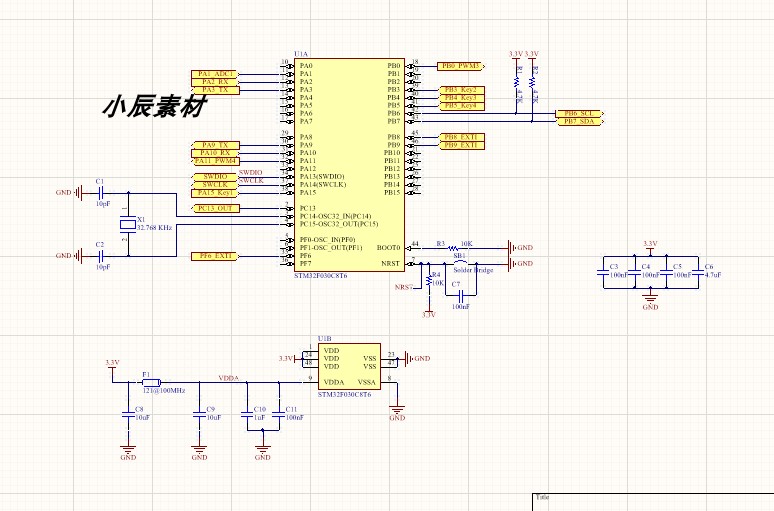
Task: Select the PA10_RX port
Action: [x=215, y=153]
